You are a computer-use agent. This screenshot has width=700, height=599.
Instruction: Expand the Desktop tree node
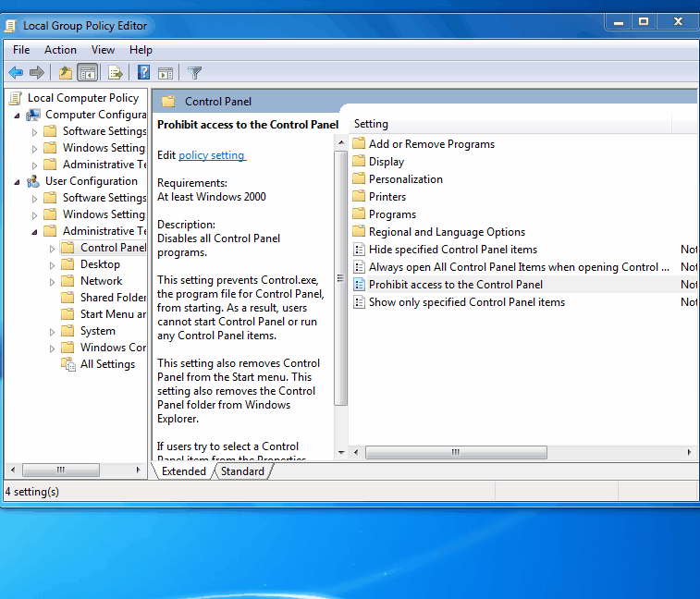[52, 265]
